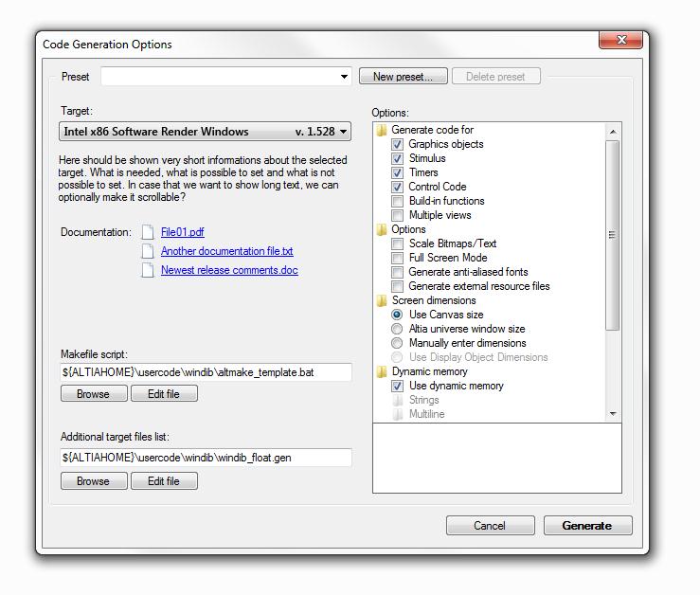Screen dimensions: 700x595
Task: Click the File01.pdf document icon
Action: click(148, 232)
